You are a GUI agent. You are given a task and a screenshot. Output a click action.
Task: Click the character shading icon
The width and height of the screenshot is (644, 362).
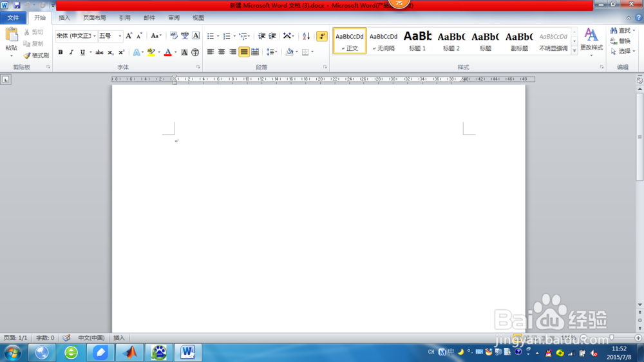[x=184, y=52]
